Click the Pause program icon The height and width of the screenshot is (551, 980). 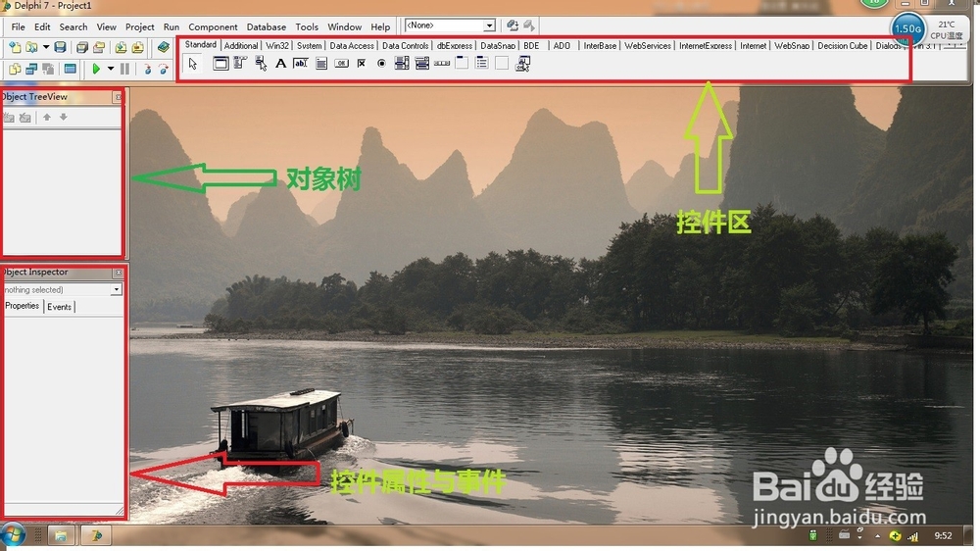click(125, 69)
